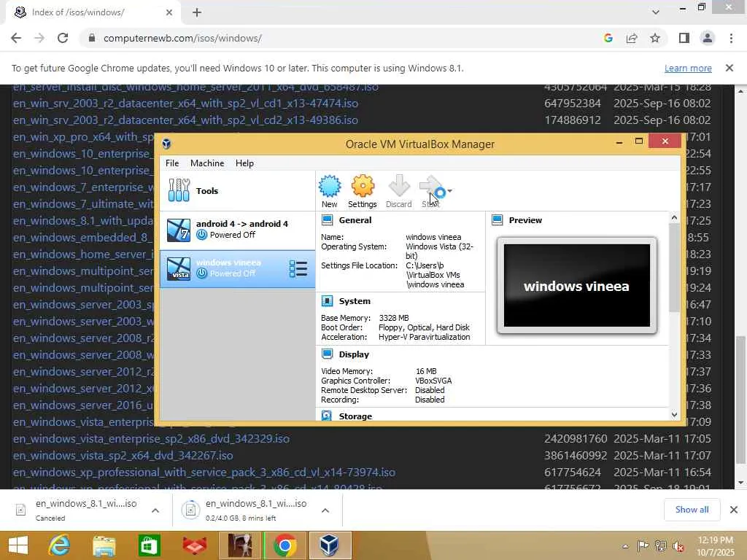This screenshot has height=560, width=747.
Task: Open the Help menu in VirtualBox
Action: 244,163
